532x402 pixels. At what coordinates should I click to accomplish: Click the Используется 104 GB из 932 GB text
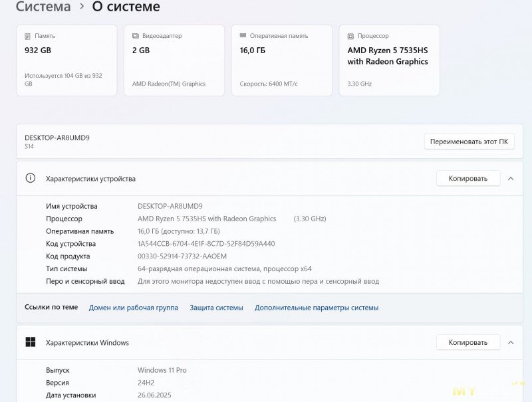63,80
